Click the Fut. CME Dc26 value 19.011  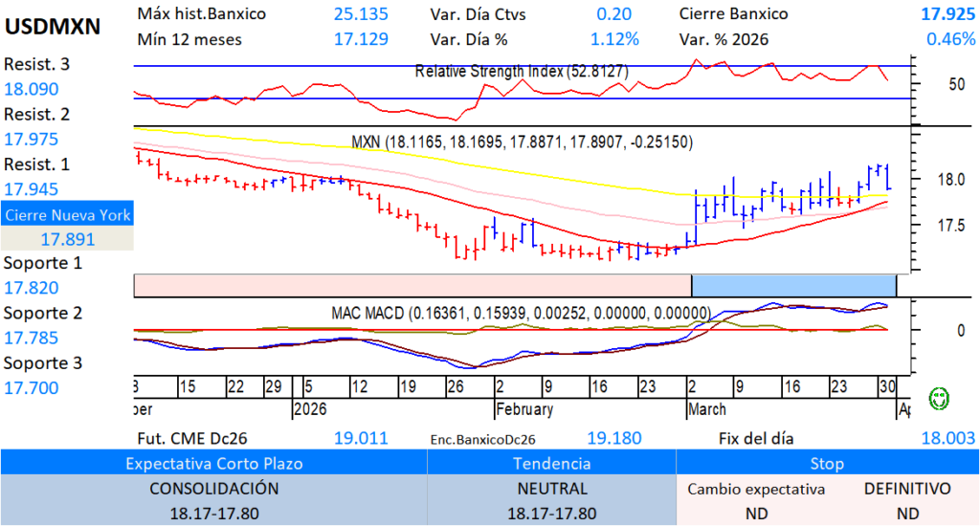click(361, 438)
